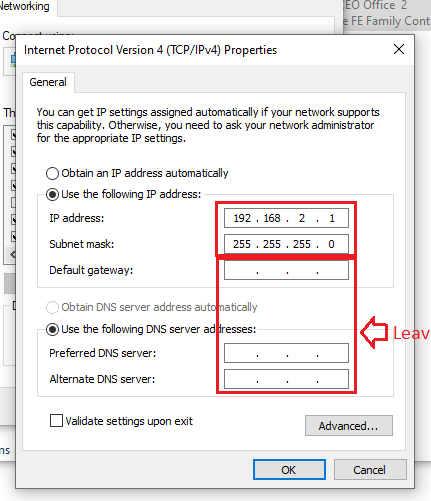
Task: Select Obtain DNS server address automatically option
Action: point(52,307)
